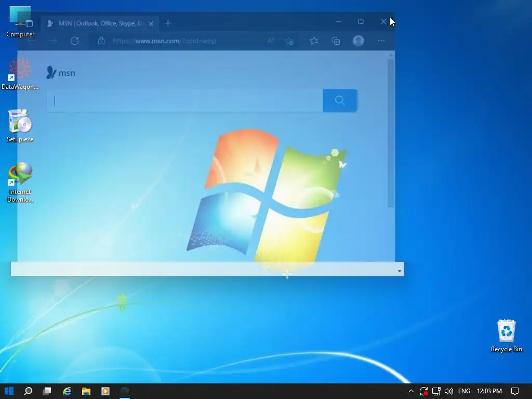Screen dimensions: 532x399
Task: Open the Edge profile avatar
Action: click(x=358, y=41)
